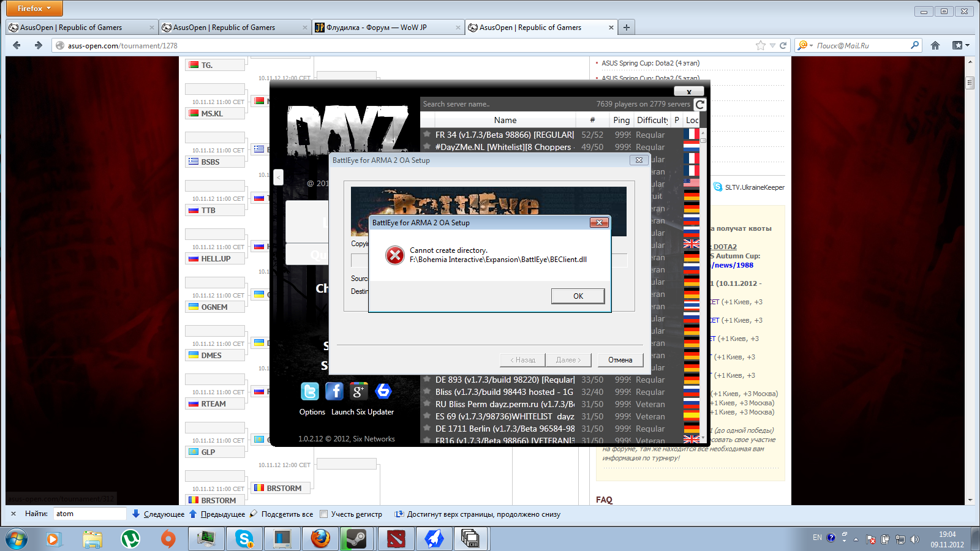Image resolution: width=980 pixels, height=551 pixels.
Task: Open the bookmarks menu dropdown
Action: click(x=960, y=45)
